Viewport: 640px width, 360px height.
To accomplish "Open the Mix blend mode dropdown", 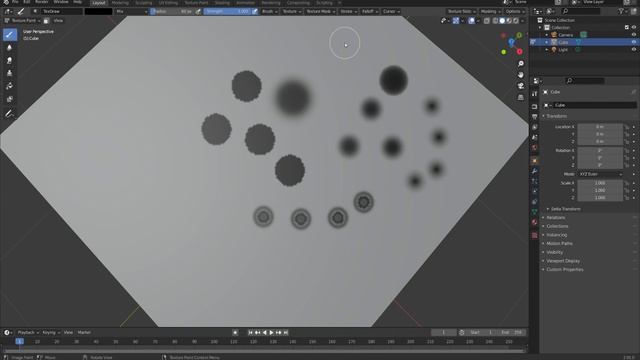I will [131, 11].
